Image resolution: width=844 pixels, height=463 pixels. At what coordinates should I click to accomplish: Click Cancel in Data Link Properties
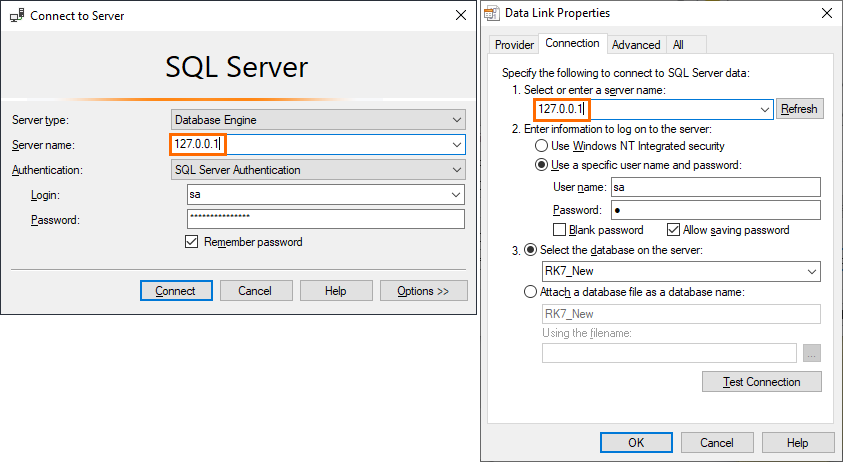tap(717, 443)
